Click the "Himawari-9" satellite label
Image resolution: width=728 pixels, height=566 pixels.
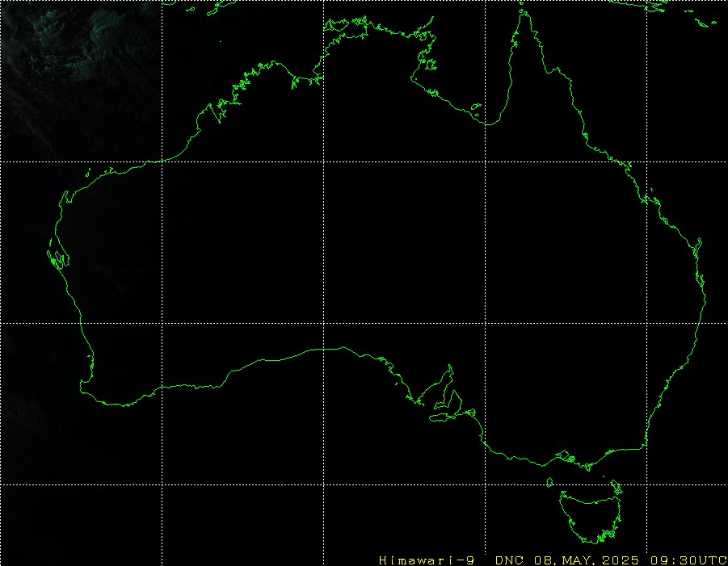[x=426, y=560]
